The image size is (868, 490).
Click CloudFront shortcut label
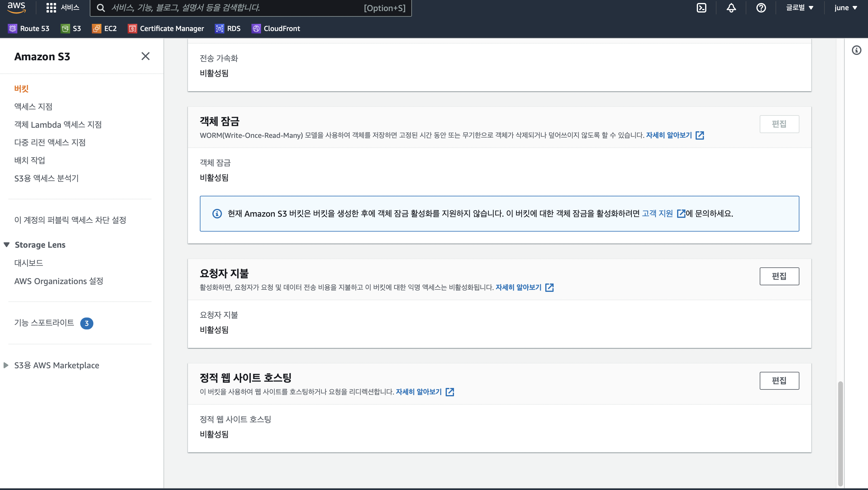[x=282, y=29]
